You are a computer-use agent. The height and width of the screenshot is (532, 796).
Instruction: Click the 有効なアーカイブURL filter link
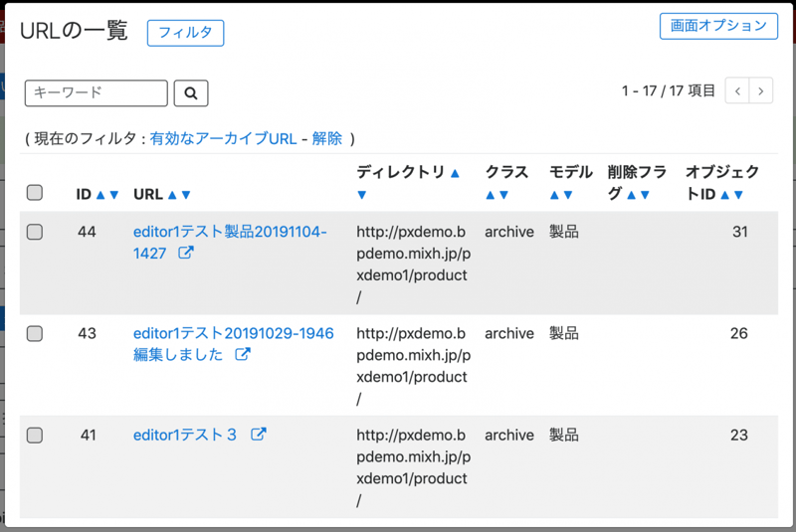tap(223, 139)
